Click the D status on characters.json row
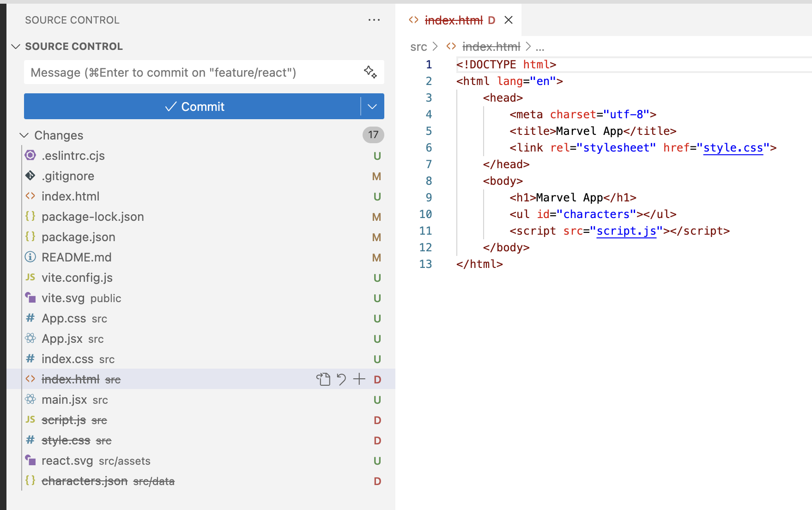The image size is (812, 510). (377, 481)
